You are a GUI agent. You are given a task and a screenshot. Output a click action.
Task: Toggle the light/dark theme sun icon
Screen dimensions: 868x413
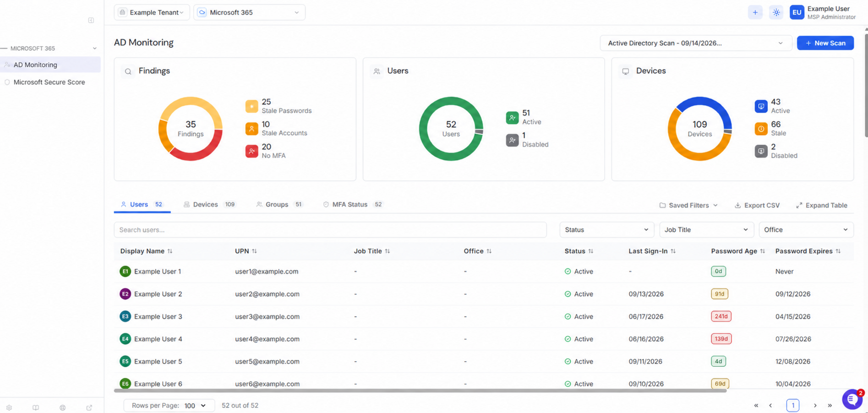(x=776, y=12)
